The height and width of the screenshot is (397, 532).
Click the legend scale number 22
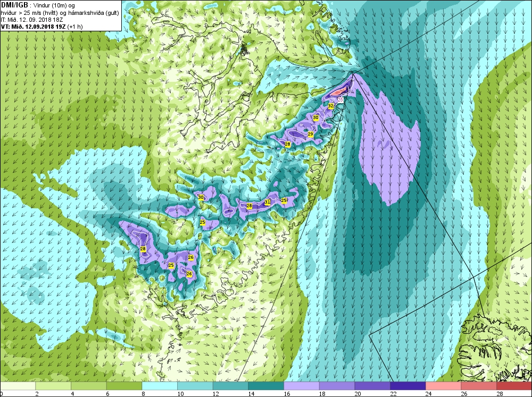(393, 394)
